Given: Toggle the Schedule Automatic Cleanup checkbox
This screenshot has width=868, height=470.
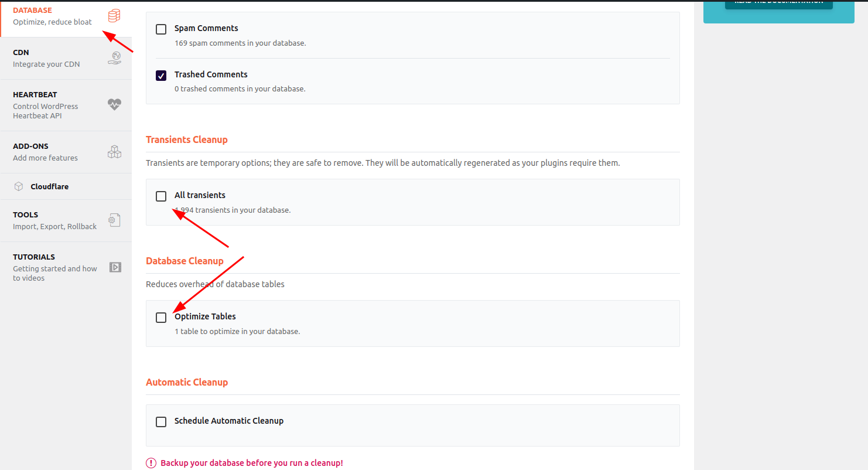Looking at the screenshot, I should [161, 422].
